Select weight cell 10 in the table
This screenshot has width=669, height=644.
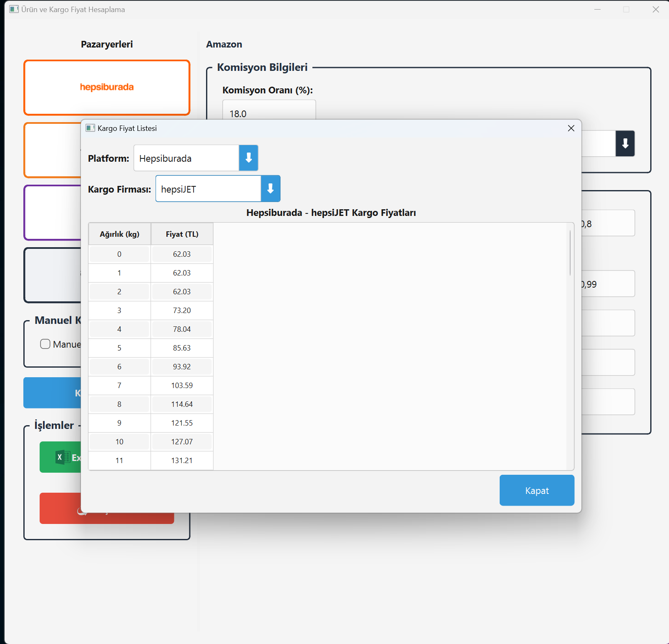(x=119, y=442)
